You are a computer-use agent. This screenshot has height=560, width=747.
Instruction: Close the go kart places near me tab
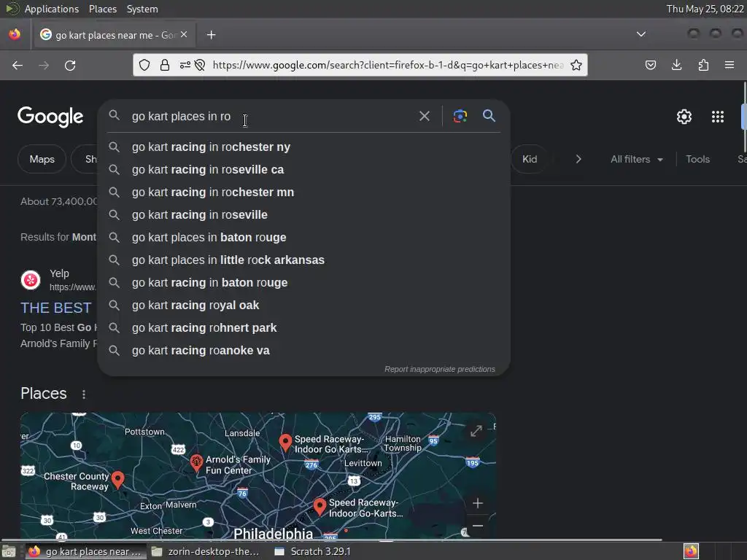pyautogui.click(x=184, y=35)
